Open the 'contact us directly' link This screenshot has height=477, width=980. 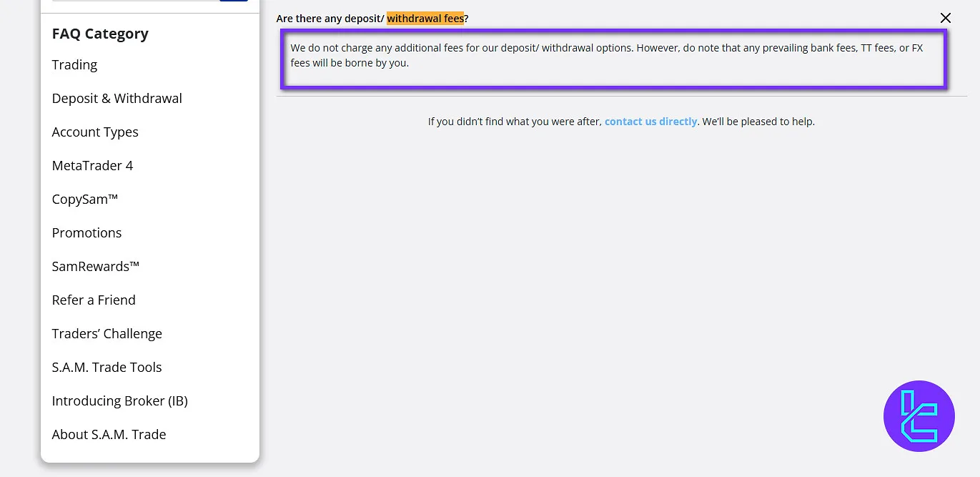pos(650,122)
